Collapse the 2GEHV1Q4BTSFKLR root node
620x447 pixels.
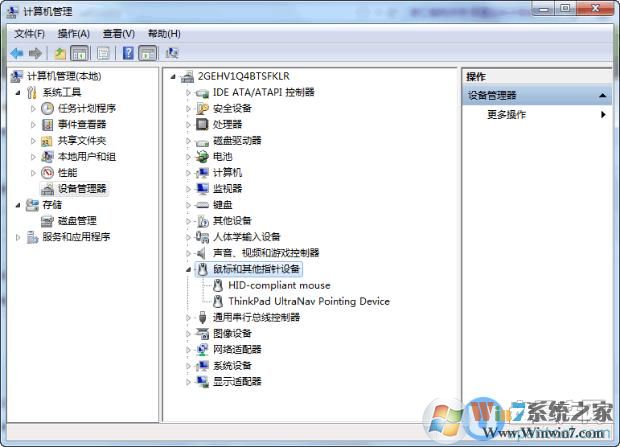(173, 77)
